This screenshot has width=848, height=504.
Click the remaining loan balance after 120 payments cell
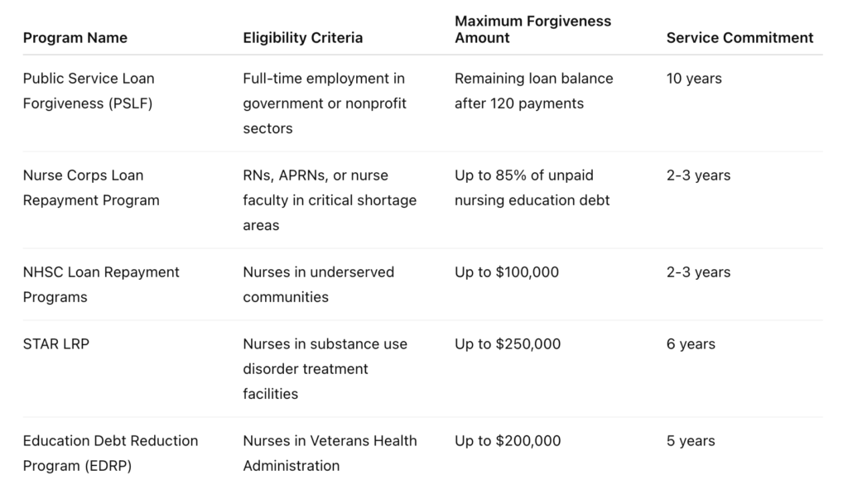coord(533,91)
